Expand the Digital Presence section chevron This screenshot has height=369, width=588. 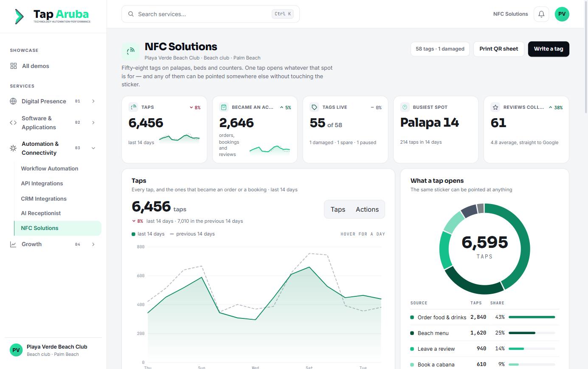pos(93,101)
